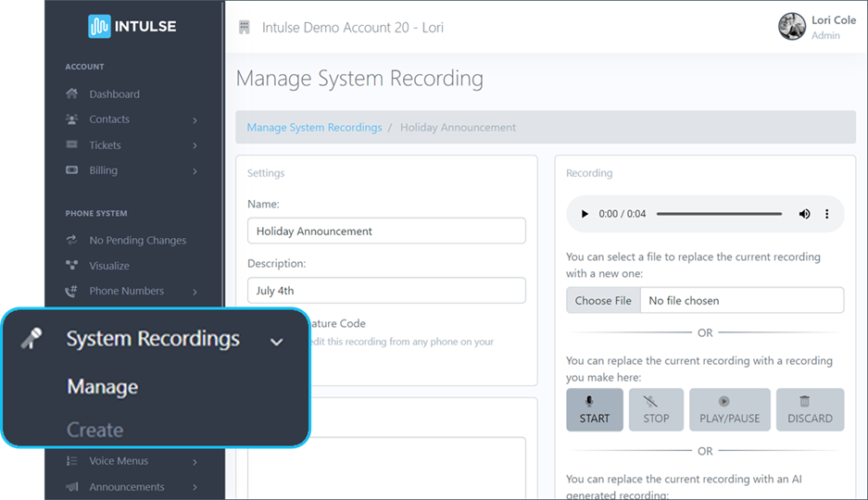
Task: Click the Intulse logo icon
Action: click(99, 27)
